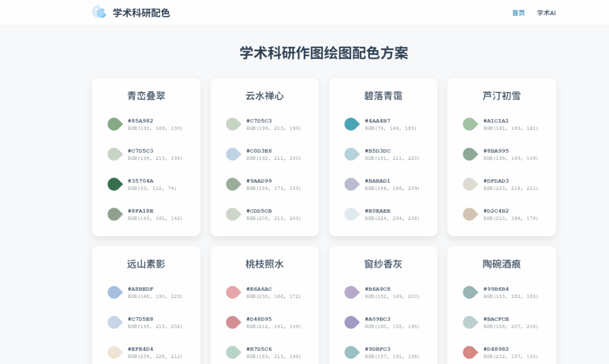This screenshot has height=364, width=609.
Task: Pick the coral #D48982 swatch
Action: (x=470, y=352)
